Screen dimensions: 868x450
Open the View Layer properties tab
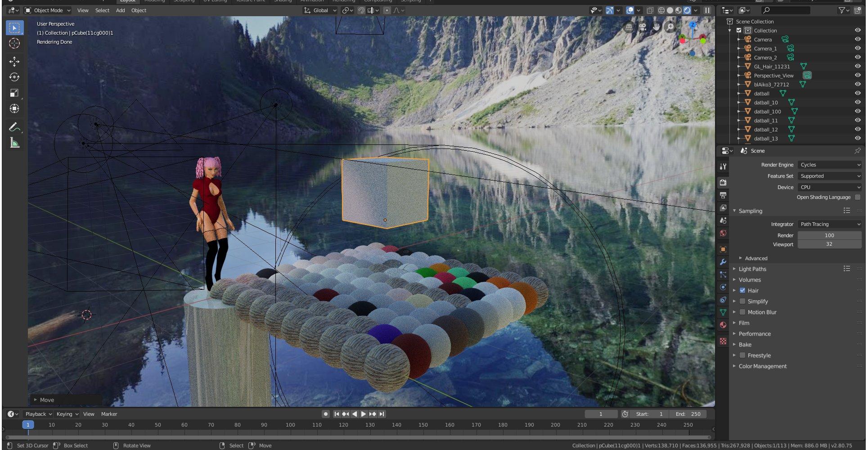(723, 208)
